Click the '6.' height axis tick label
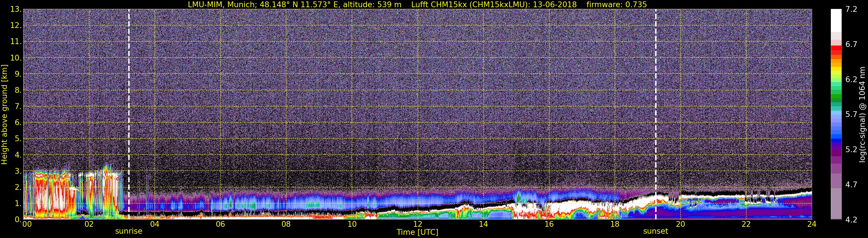This screenshot has height=238, width=868. (18, 123)
